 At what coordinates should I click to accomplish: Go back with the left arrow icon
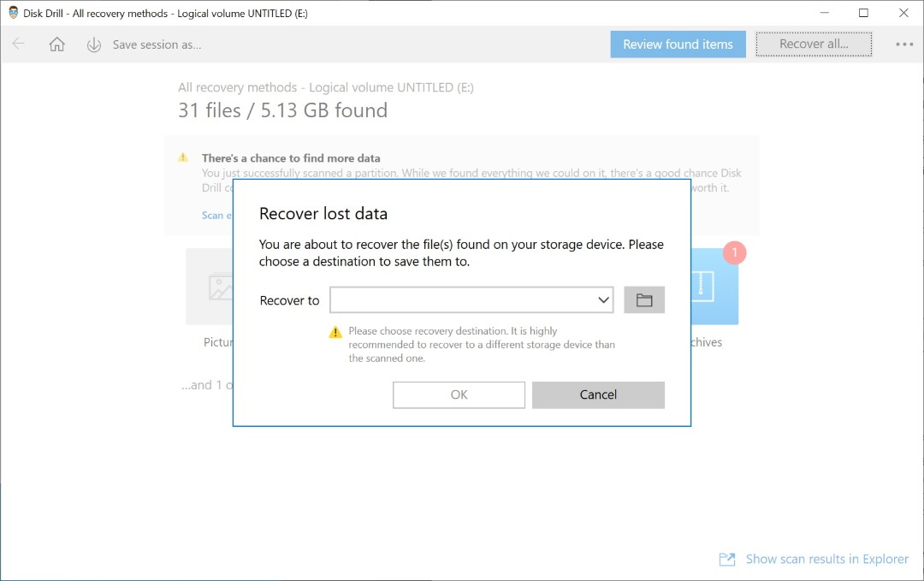click(x=18, y=44)
